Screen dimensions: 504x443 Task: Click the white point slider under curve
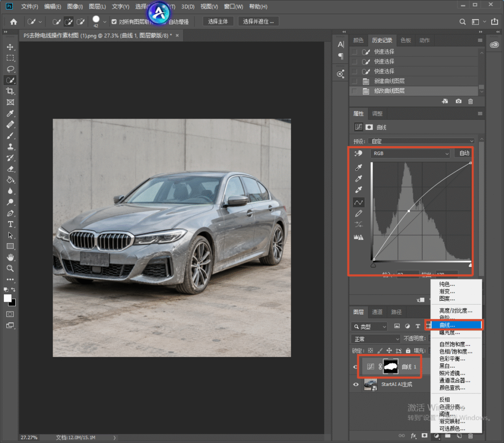(x=470, y=265)
